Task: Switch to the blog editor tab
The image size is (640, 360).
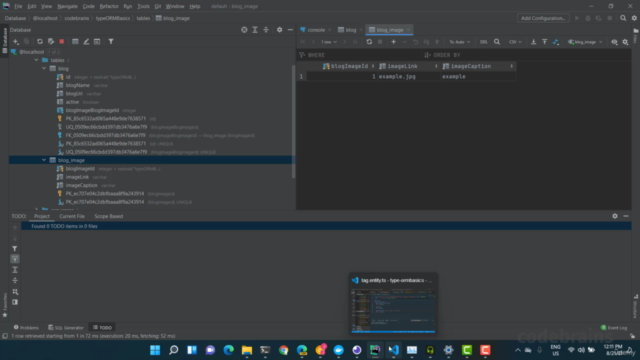Action: [351, 30]
